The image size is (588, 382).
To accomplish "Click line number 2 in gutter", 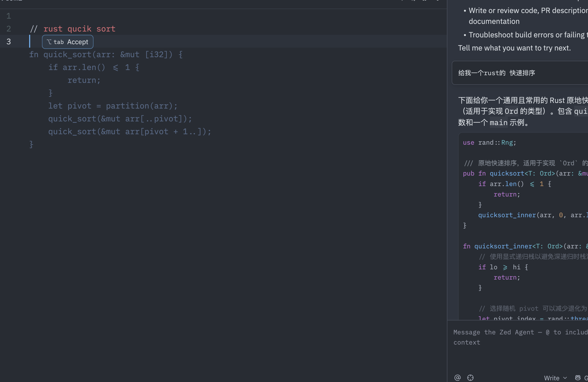I will point(9,29).
